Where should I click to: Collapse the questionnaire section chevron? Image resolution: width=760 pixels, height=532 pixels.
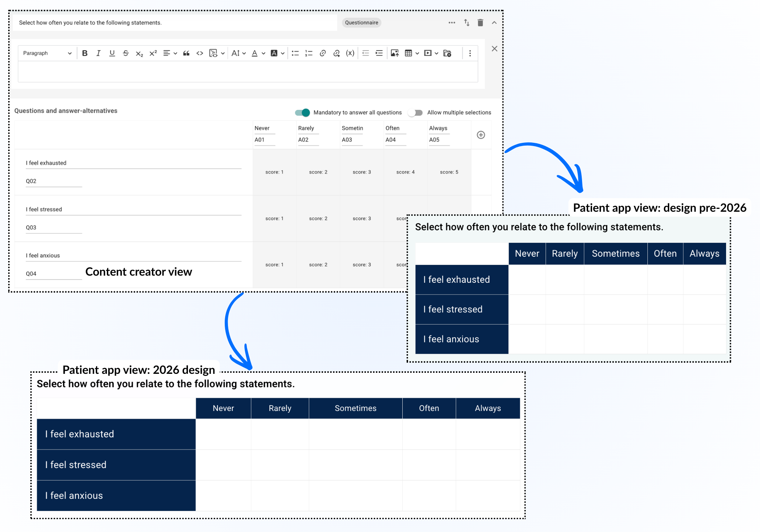pos(494,22)
